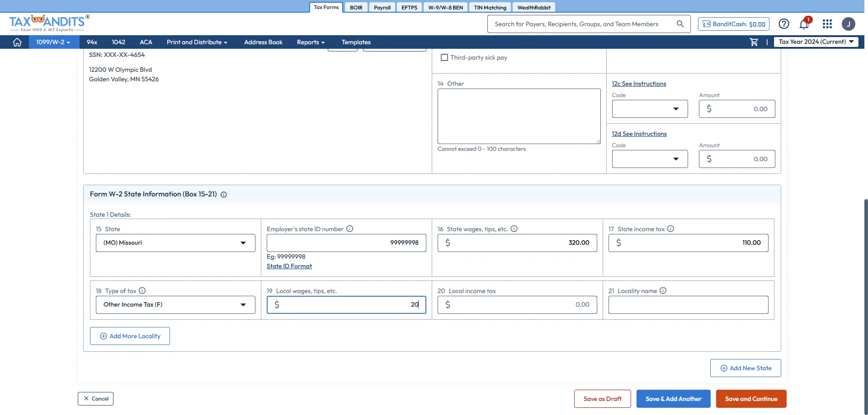Switch to the EFTPS tab
Viewport: 868px width, 415px height.
click(409, 8)
